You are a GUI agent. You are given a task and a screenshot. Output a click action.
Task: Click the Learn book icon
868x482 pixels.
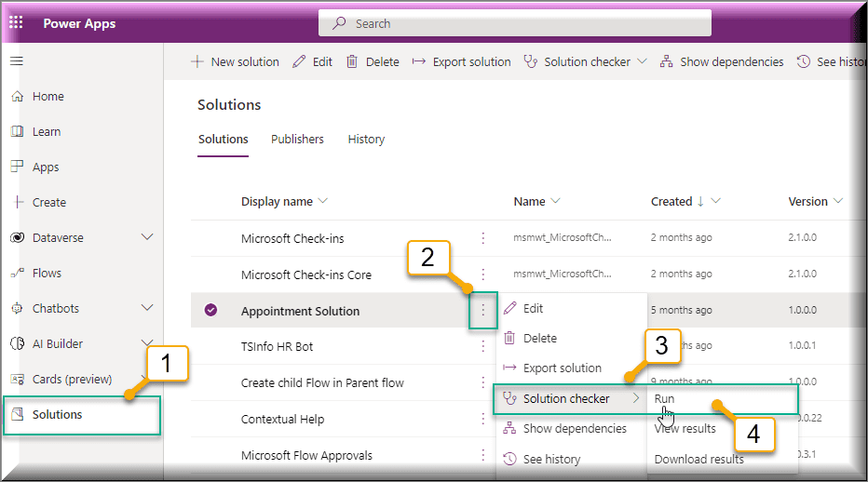coord(18,132)
